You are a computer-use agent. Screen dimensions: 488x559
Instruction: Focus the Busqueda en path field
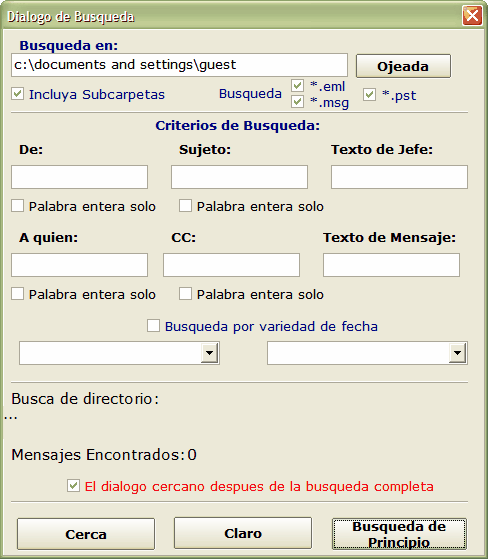[179, 65]
